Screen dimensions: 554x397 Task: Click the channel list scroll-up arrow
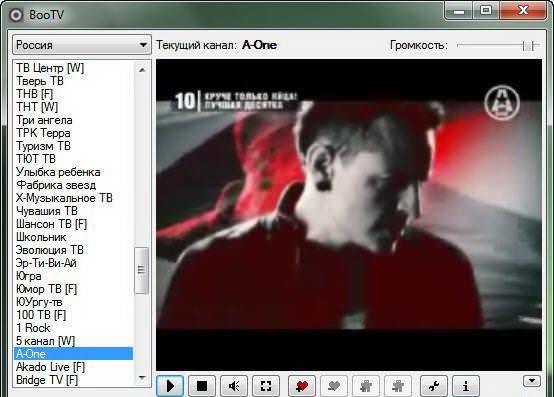pos(142,70)
